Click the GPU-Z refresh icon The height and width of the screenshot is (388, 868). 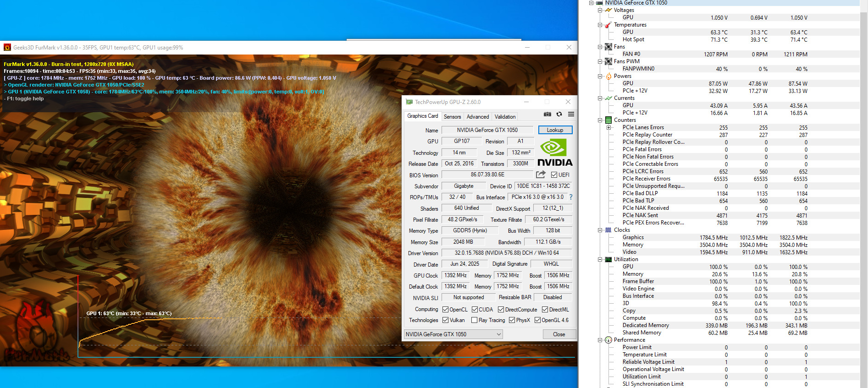coord(559,114)
